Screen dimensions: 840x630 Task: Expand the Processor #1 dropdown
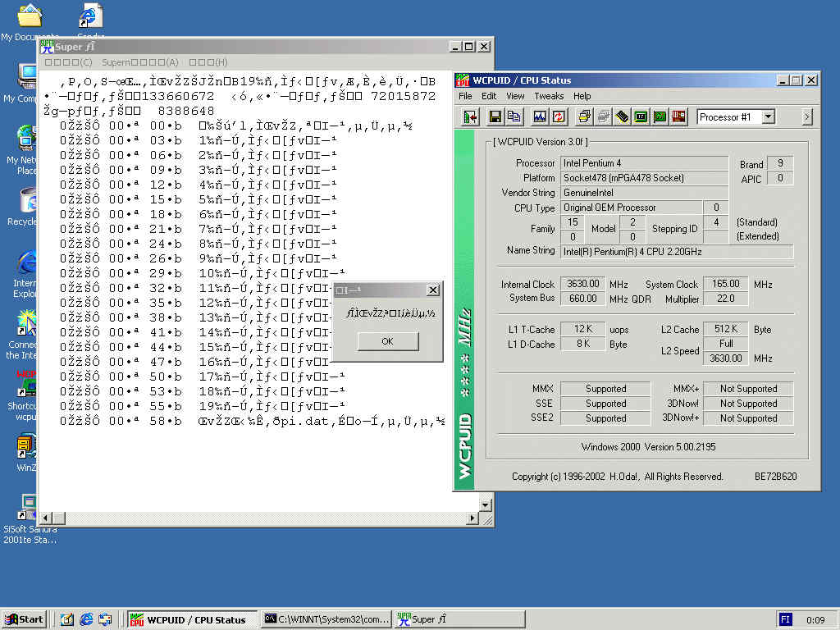pos(768,117)
